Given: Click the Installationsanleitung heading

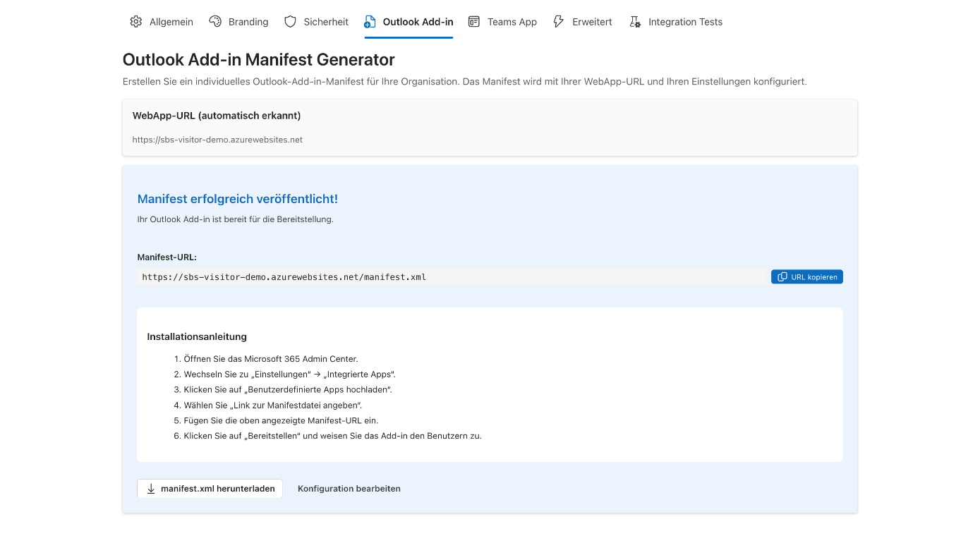Looking at the screenshot, I should (x=197, y=336).
